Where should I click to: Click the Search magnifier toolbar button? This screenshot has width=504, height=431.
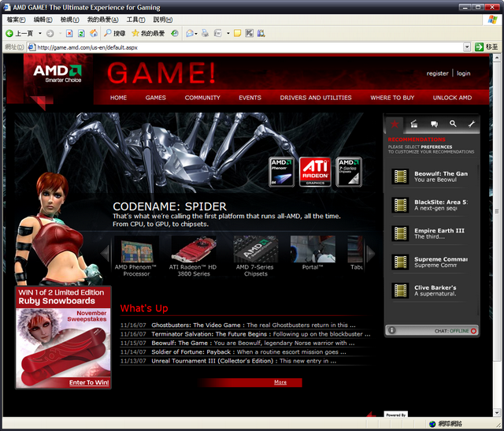(x=115, y=33)
